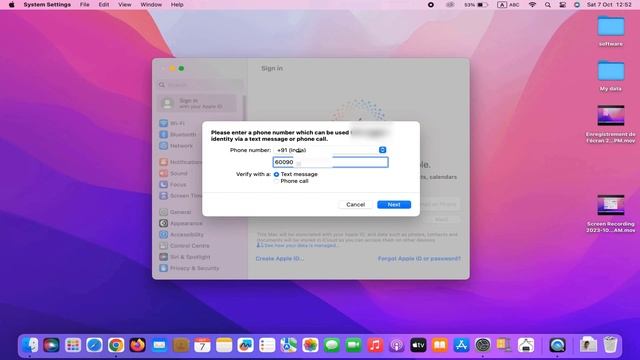Open the Edit menu
Image resolution: width=640 pixels, height=360 pixels.
coord(104,5)
